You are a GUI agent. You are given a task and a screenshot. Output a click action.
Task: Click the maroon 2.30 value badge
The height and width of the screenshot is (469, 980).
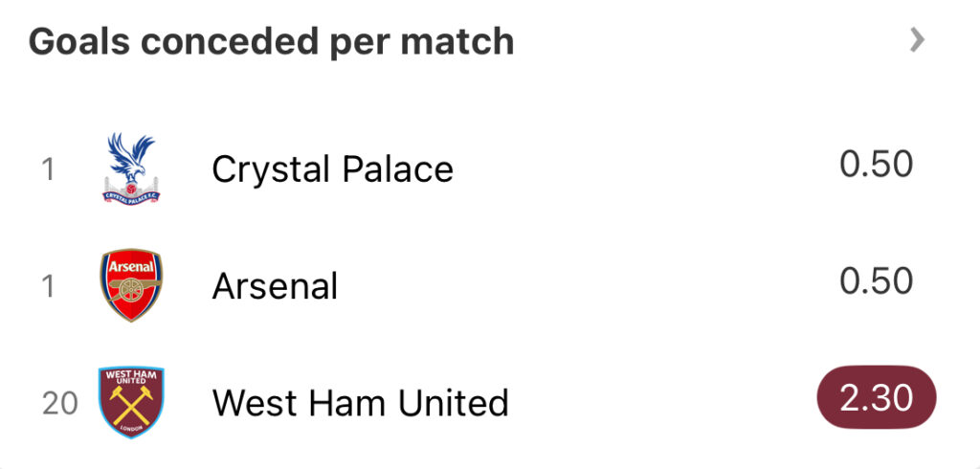point(876,397)
